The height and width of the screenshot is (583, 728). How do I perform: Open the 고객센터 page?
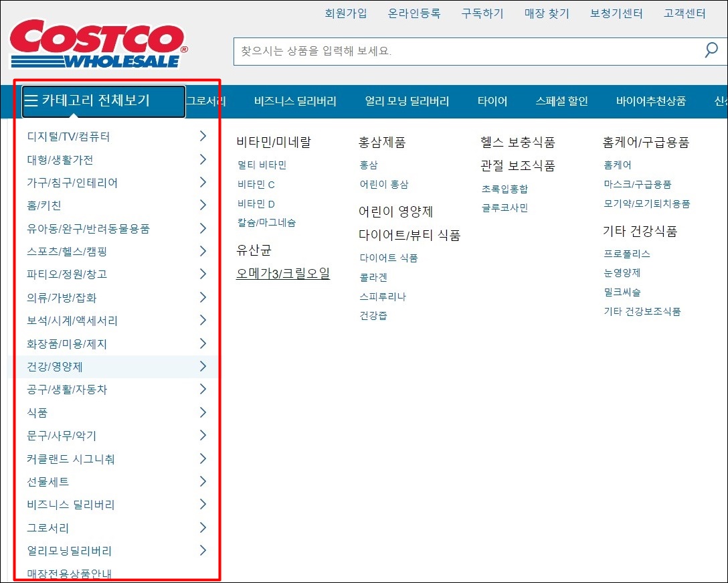(x=685, y=12)
